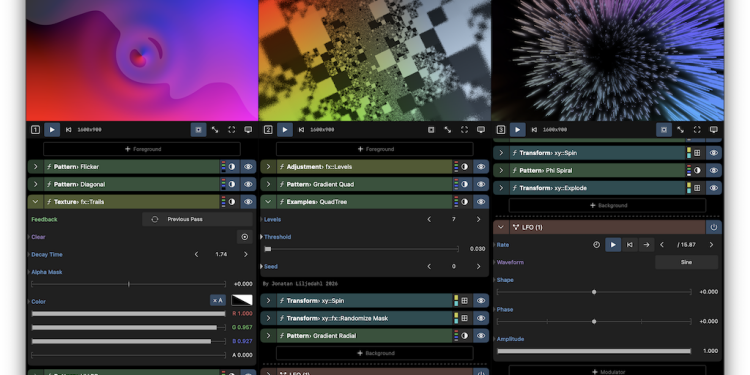Play the LFO Rate in viewport 3
The image size is (750, 375).
(x=613, y=244)
